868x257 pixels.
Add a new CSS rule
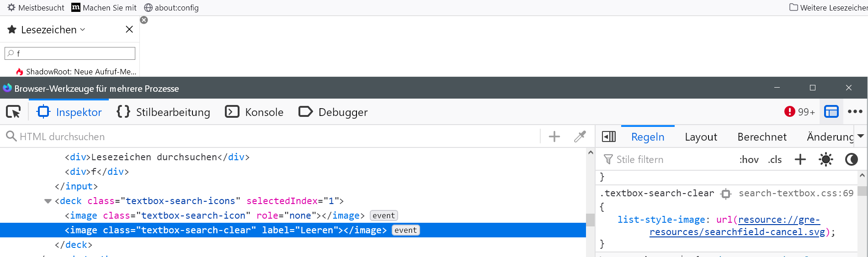[x=800, y=159]
